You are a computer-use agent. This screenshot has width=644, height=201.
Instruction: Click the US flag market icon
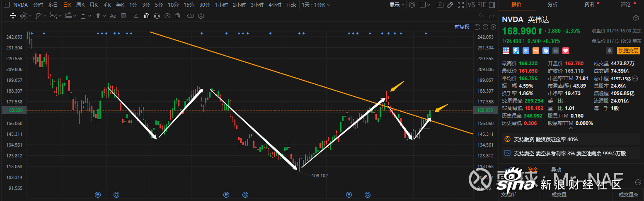(506, 51)
